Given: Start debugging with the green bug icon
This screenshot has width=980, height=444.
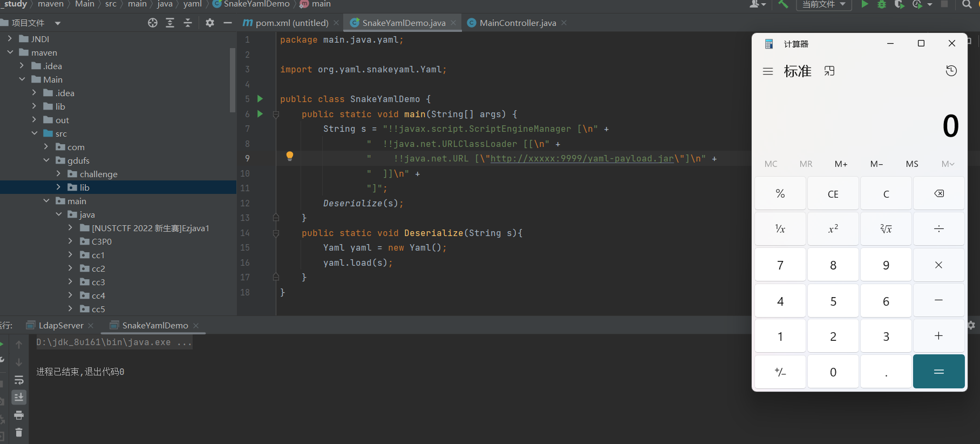Looking at the screenshot, I should pos(882,4).
